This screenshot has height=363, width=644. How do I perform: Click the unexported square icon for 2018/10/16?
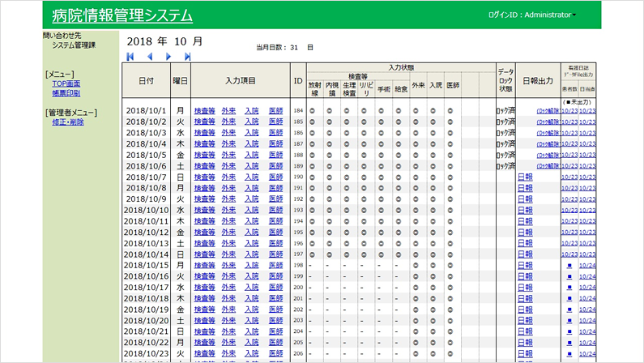[x=569, y=277]
